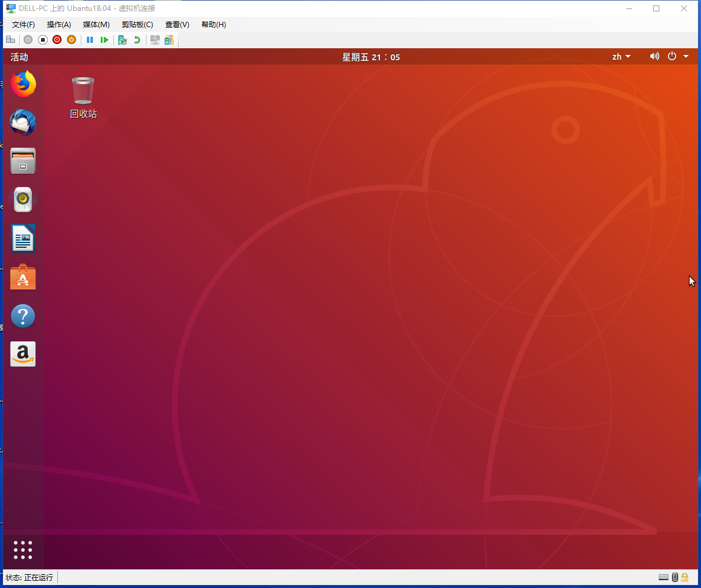Open the clock calendar 星期五 21:05
The height and width of the screenshot is (588, 701).
coord(371,57)
